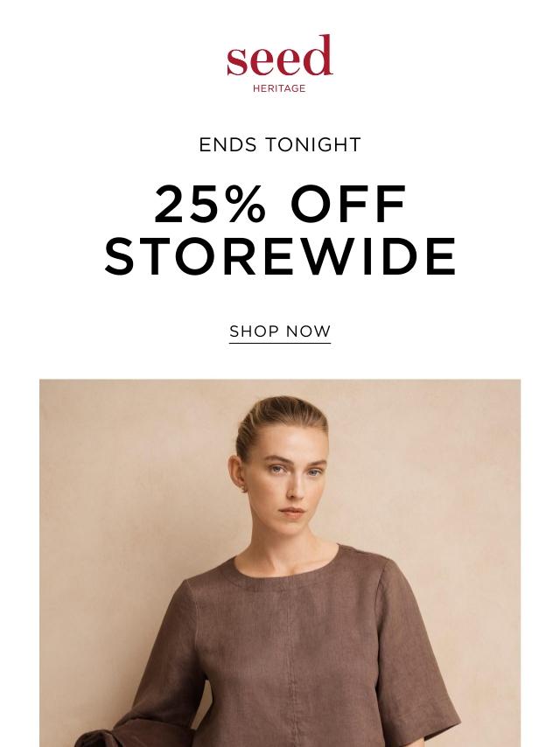
Task: Click the word OFF in the headline
Action: (349, 205)
